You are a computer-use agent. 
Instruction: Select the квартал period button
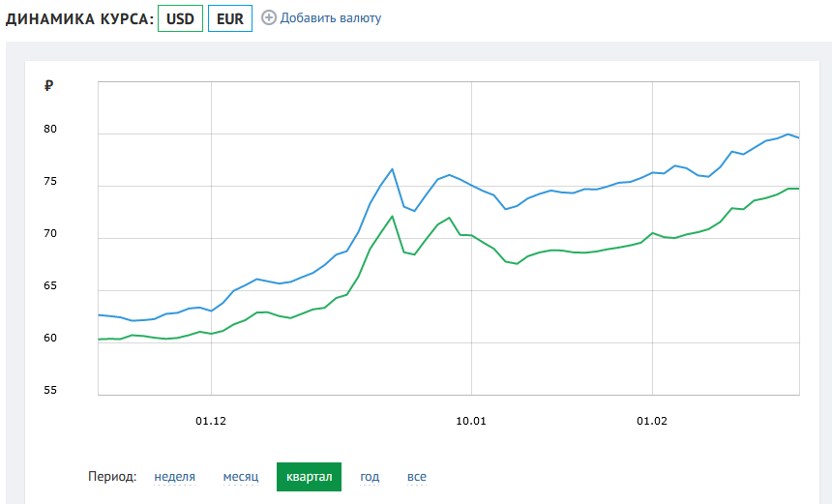pos(309,477)
